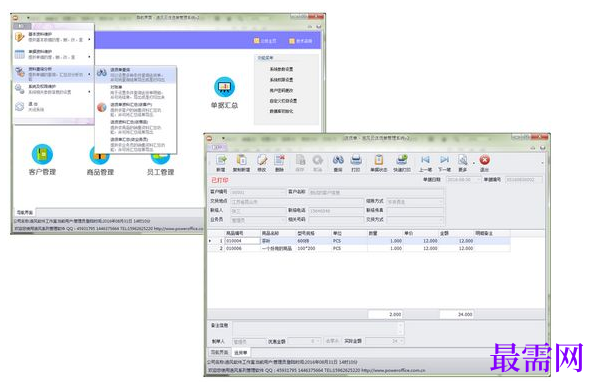Click the 交货地点 field
The height and width of the screenshot is (389, 602).
[x=296, y=202]
